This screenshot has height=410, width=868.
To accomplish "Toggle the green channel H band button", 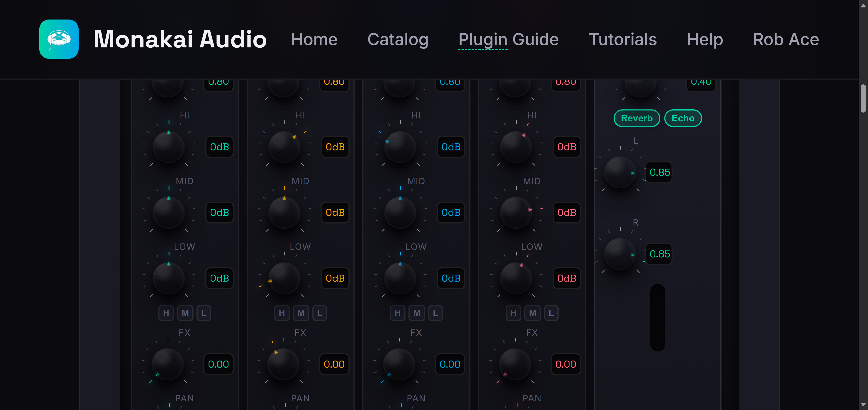I will coord(166,313).
